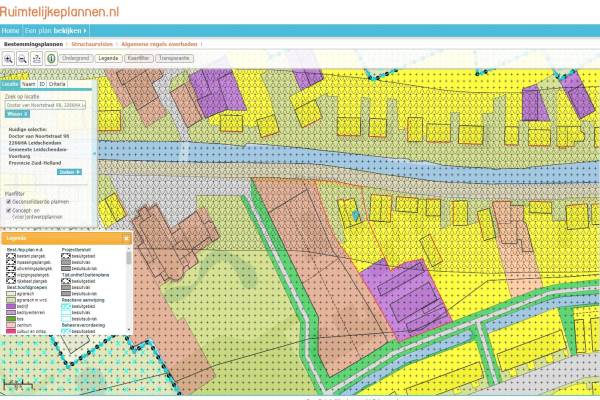The height and width of the screenshot is (400, 600).
Task: Open the Ondergrond layer options
Action: coord(76,59)
